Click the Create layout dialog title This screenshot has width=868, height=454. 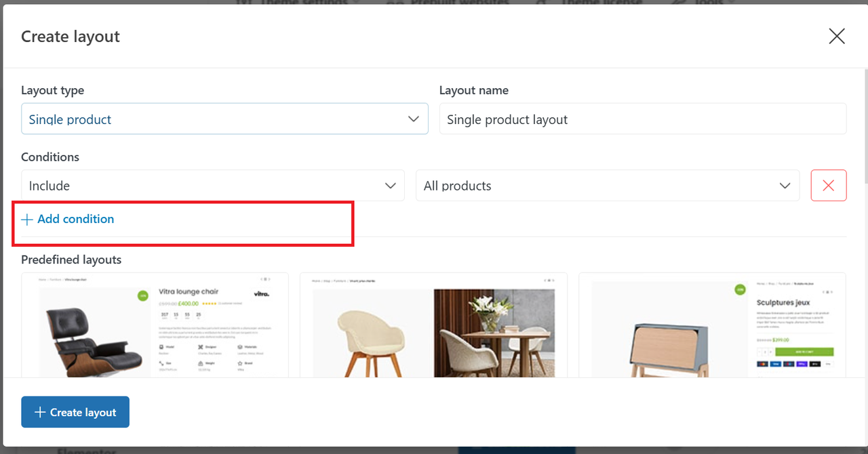pyautogui.click(x=71, y=37)
